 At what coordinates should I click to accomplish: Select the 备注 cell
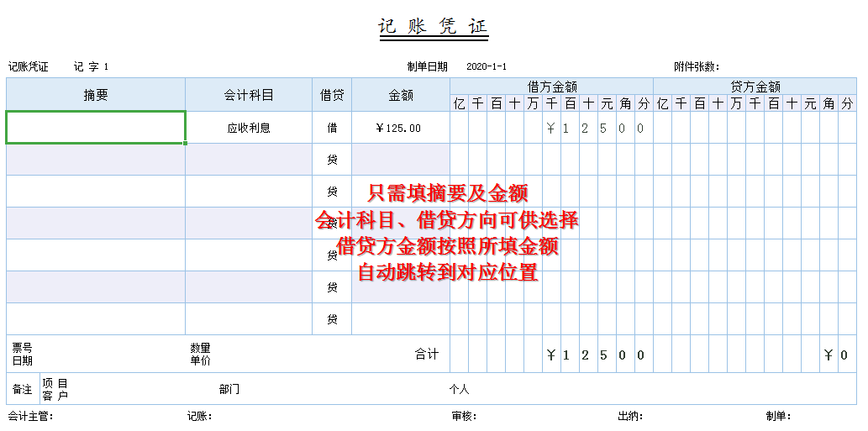click(x=22, y=389)
